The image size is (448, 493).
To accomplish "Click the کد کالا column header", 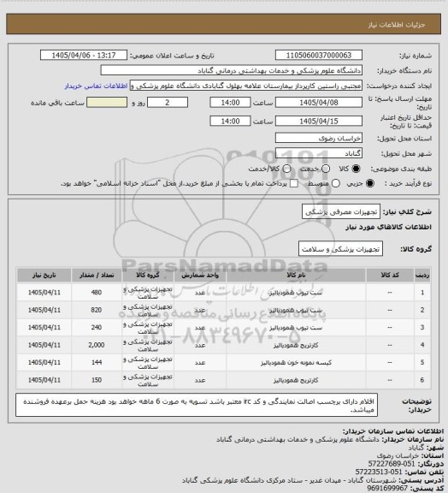I will [390, 276].
